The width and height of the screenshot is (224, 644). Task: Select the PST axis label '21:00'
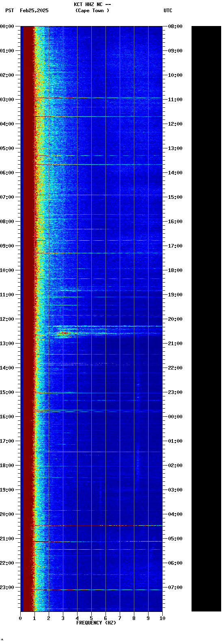[x=7, y=539]
